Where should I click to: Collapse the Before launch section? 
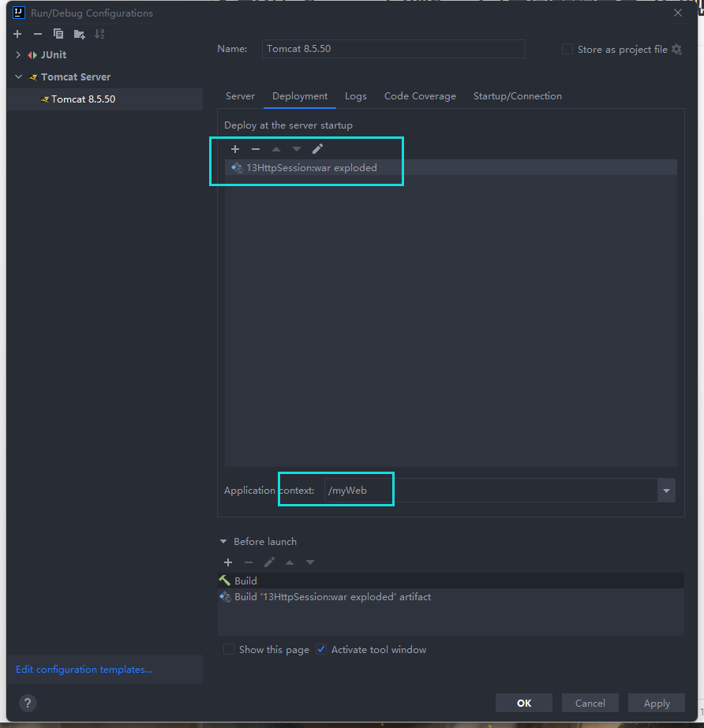[223, 541]
